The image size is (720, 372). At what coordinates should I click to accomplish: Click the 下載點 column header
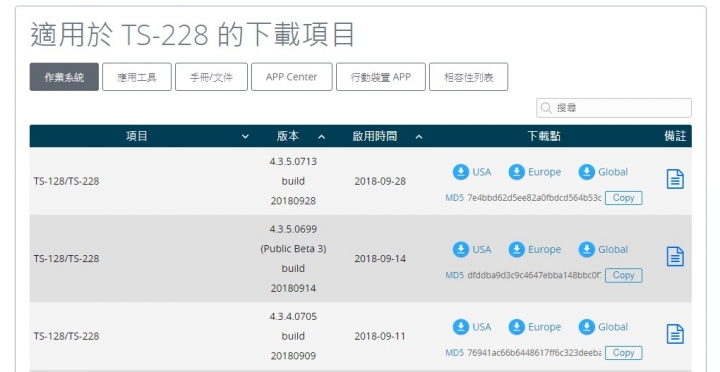click(x=544, y=136)
